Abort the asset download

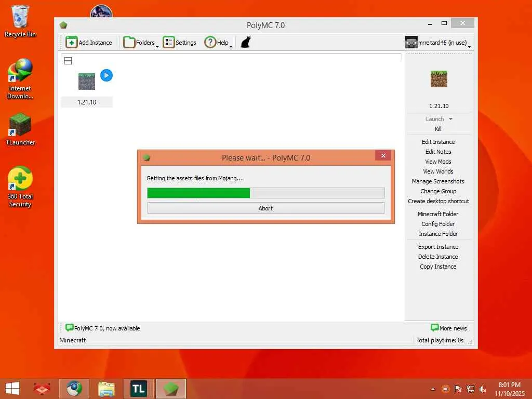tap(265, 208)
